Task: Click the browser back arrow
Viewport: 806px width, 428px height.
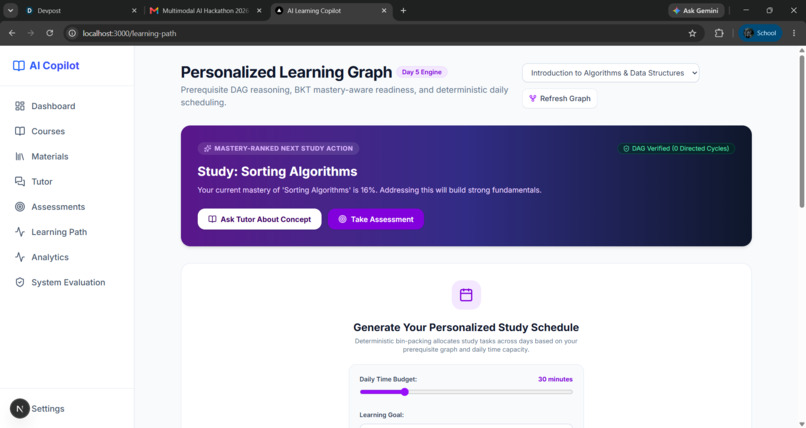Action: pos(12,33)
